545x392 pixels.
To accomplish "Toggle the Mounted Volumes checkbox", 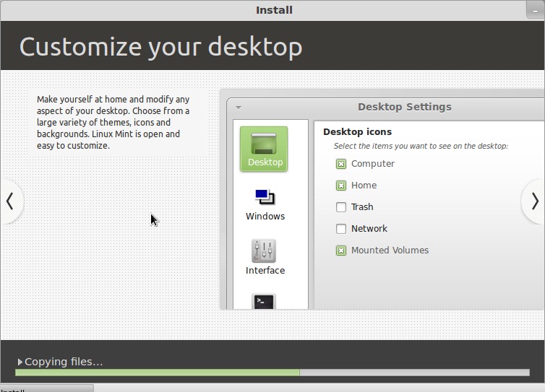I will tap(341, 251).
